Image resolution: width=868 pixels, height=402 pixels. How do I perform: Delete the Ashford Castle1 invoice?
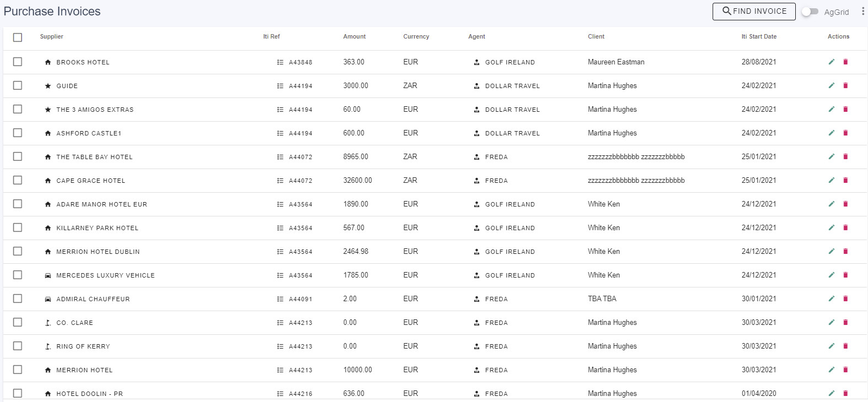[x=845, y=133]
